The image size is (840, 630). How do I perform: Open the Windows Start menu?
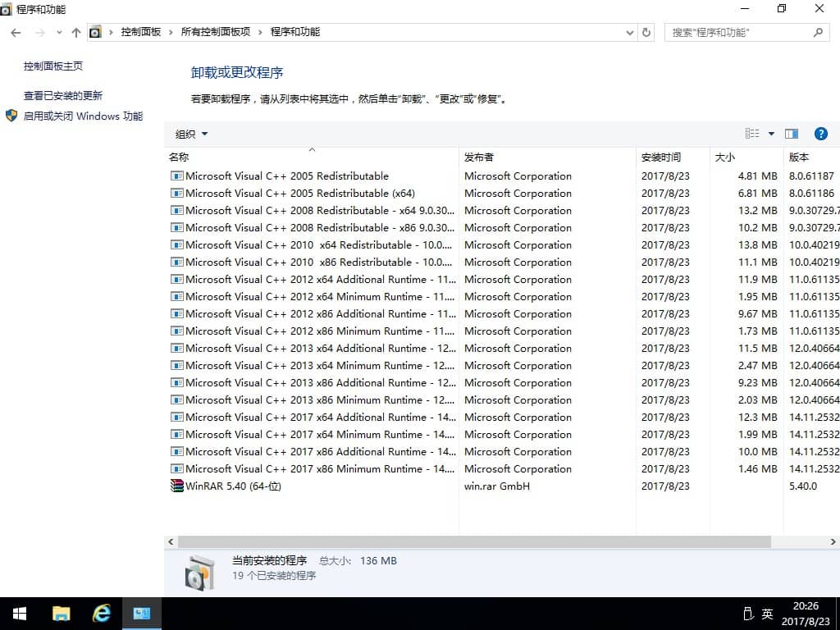[20, 614]
